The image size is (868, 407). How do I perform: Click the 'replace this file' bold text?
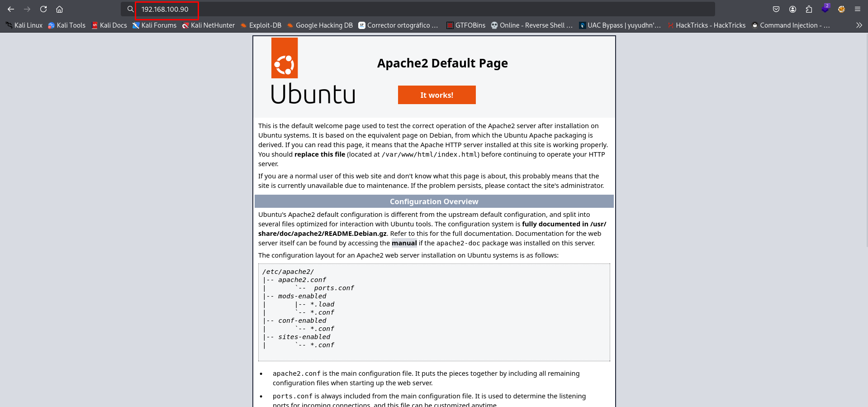tap(320, 154)
